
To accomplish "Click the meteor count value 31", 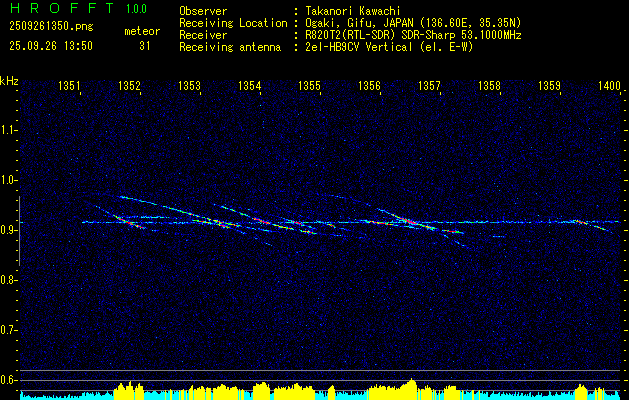I will [x=145, y=46].
